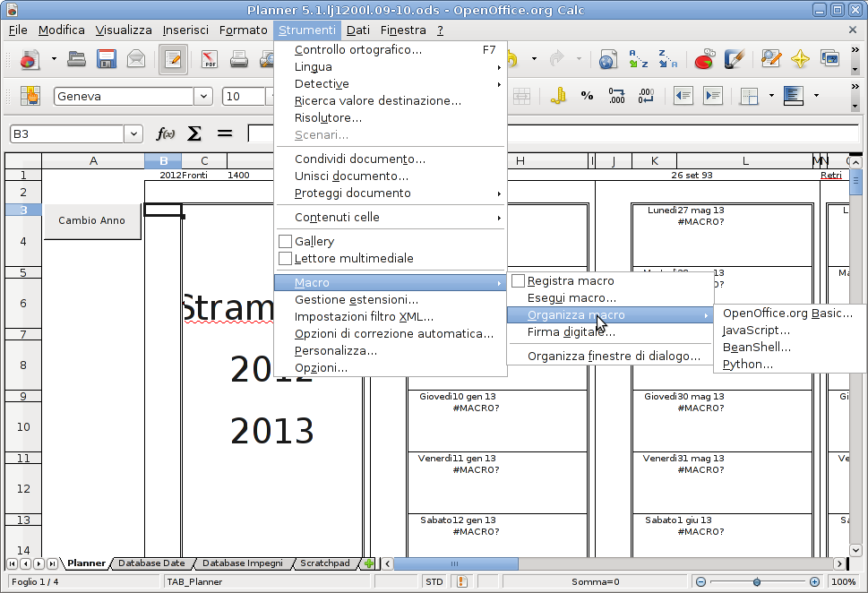Image resolution: width=868 pixels, height=593 pixels.
Task: Click the Hyperlink globe icon
Action: click(x=607, y=59)
